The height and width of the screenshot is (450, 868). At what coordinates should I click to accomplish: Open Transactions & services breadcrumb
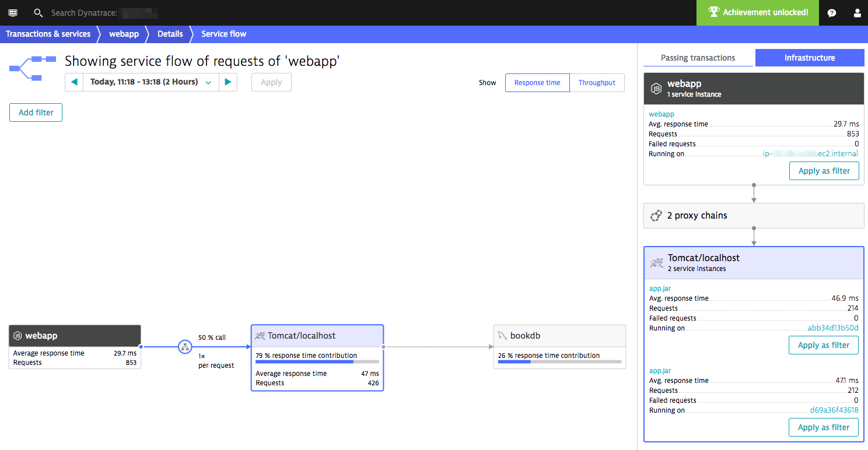point(48,34)
